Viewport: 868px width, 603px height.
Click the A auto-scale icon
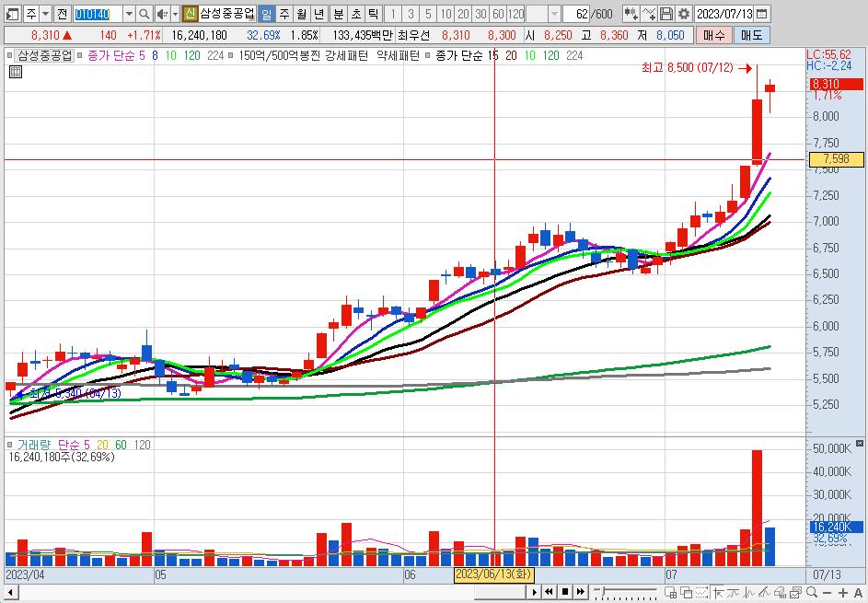click(858, 593)
